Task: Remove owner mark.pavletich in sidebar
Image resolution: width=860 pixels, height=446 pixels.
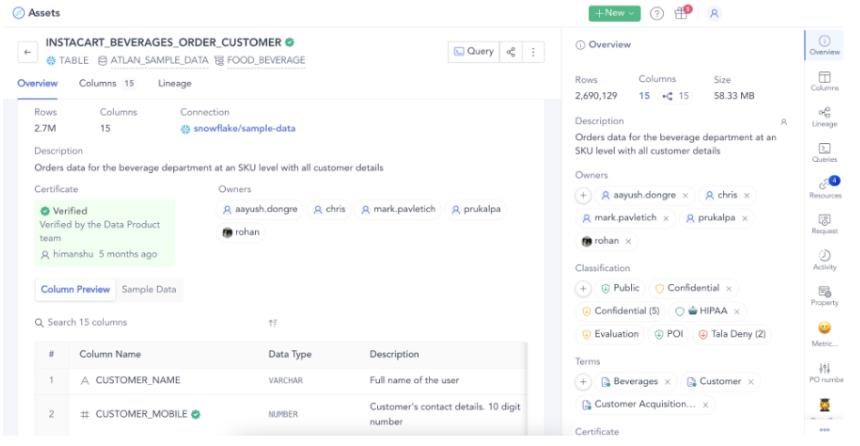Action: tap(666, 218)
